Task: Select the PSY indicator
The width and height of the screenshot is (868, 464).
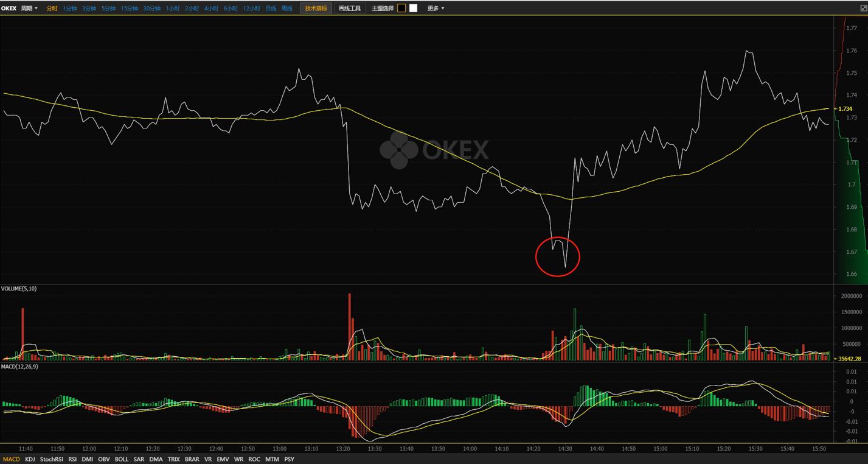Action: click(289, 459)
